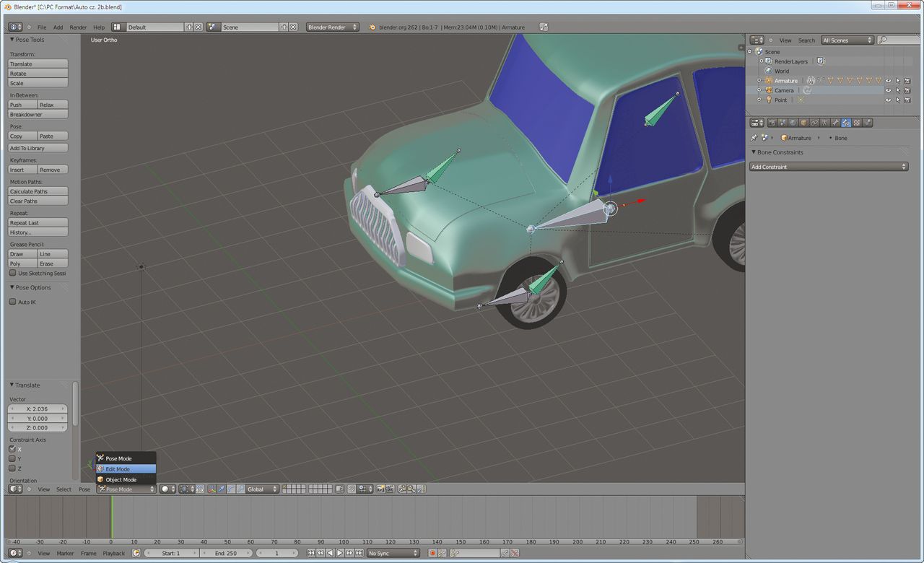Open the Scene properties tab icon
924x563 pixels.
pos(783,123)
